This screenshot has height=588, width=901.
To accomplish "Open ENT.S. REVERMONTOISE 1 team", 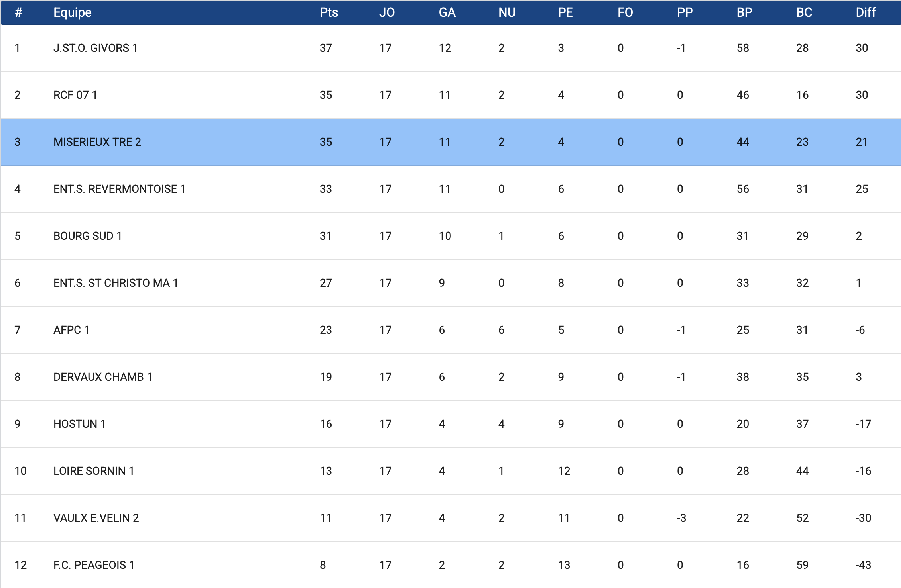I will 119,189.
